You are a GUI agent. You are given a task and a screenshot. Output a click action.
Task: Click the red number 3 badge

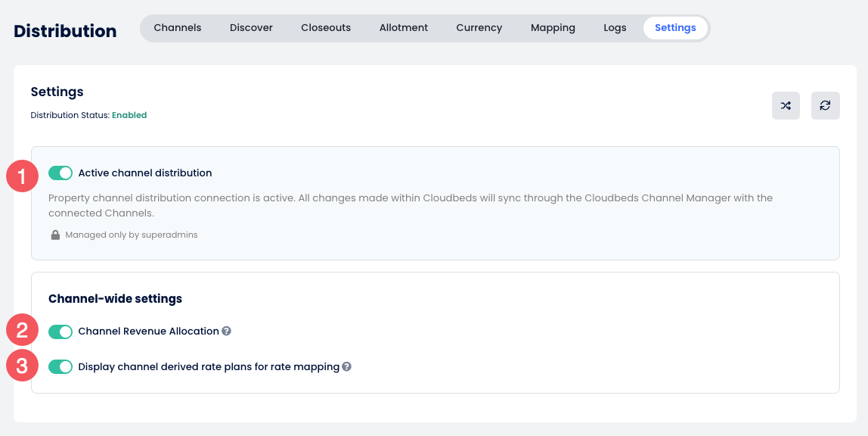(22, 366)
